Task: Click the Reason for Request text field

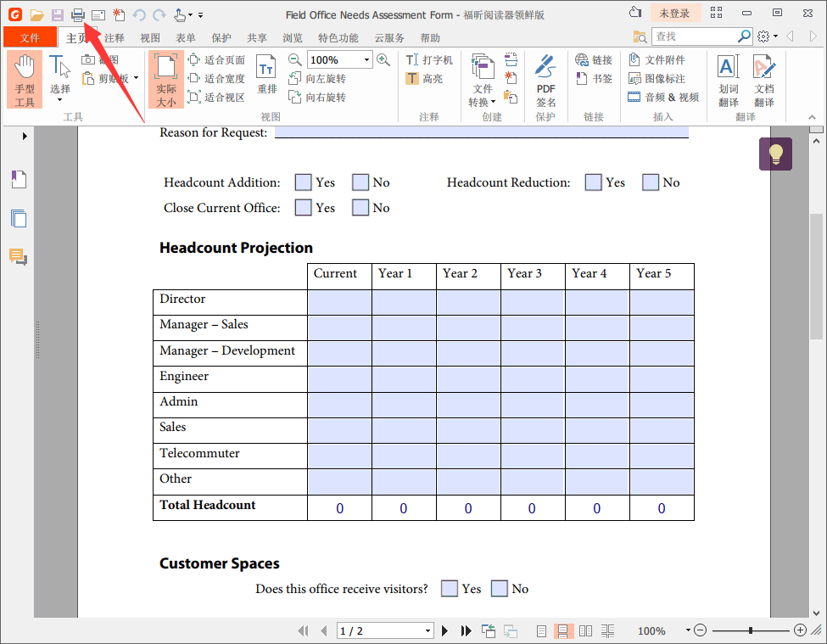Action: 481,132
